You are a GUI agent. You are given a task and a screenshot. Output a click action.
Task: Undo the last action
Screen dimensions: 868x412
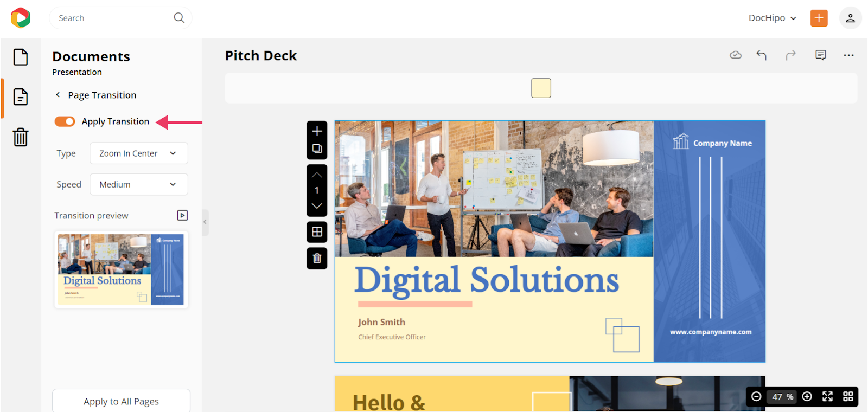pyautogui.click(x=762, y=55)
